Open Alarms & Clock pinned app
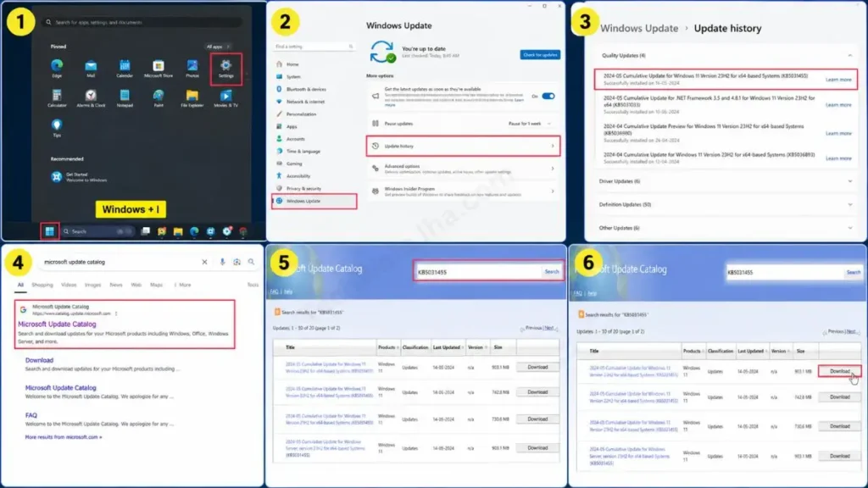 (x=91, y=98)
